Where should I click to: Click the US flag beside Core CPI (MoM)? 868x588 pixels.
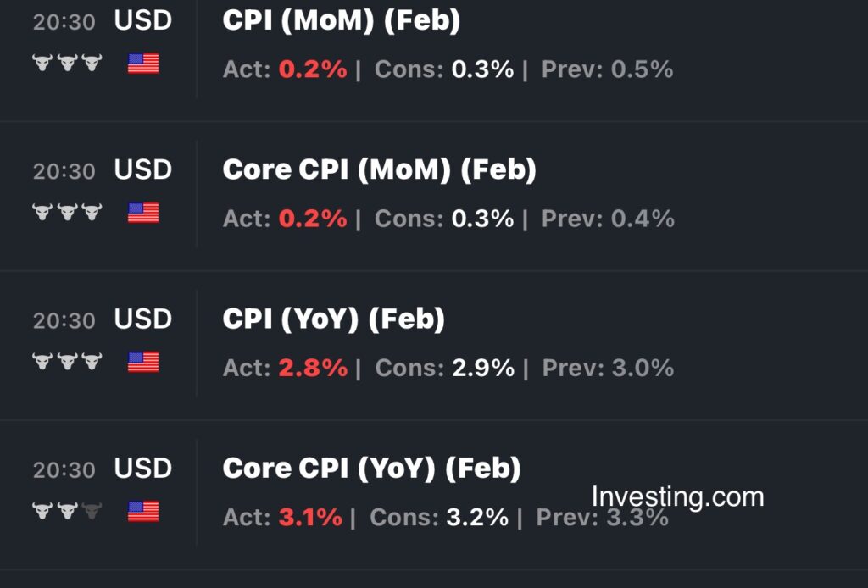[143, 213]
